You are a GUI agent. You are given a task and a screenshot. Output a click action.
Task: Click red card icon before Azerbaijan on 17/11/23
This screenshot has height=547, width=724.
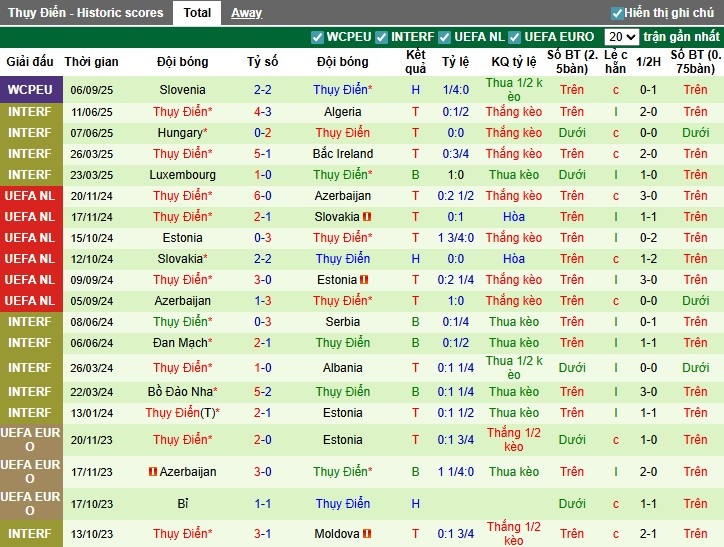(x=153, y=472)
